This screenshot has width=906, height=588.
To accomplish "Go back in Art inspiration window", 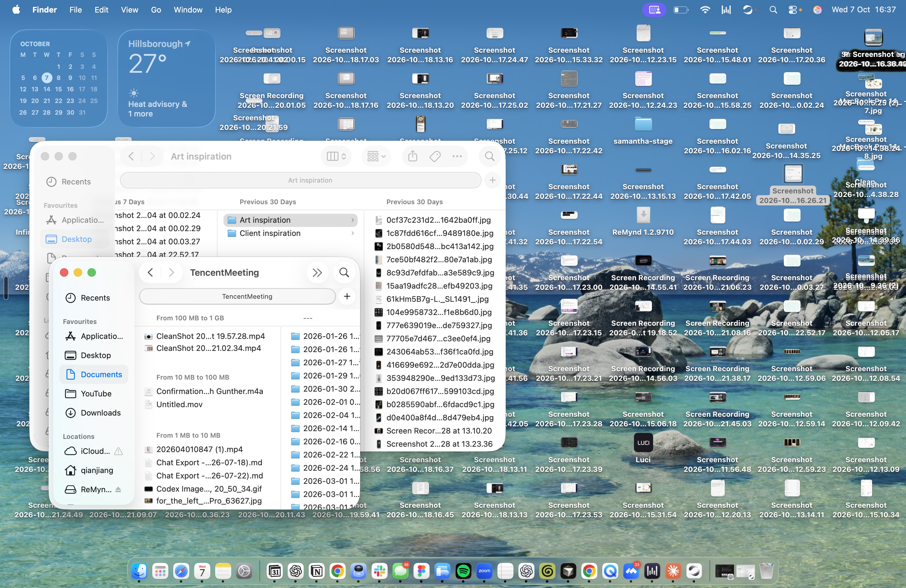I will (x=131, y=156).
